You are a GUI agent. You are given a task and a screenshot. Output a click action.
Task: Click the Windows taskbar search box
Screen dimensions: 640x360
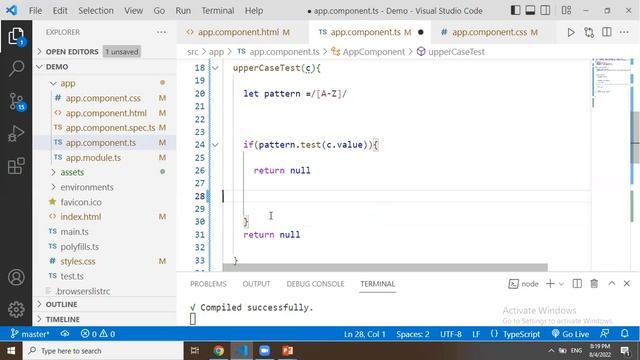click(x=104, y=351)
